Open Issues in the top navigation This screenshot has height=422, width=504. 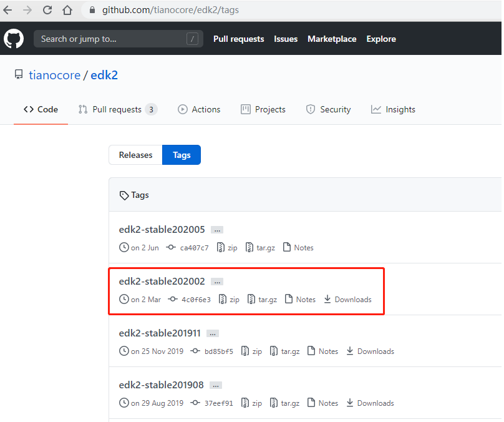(286, 39)
